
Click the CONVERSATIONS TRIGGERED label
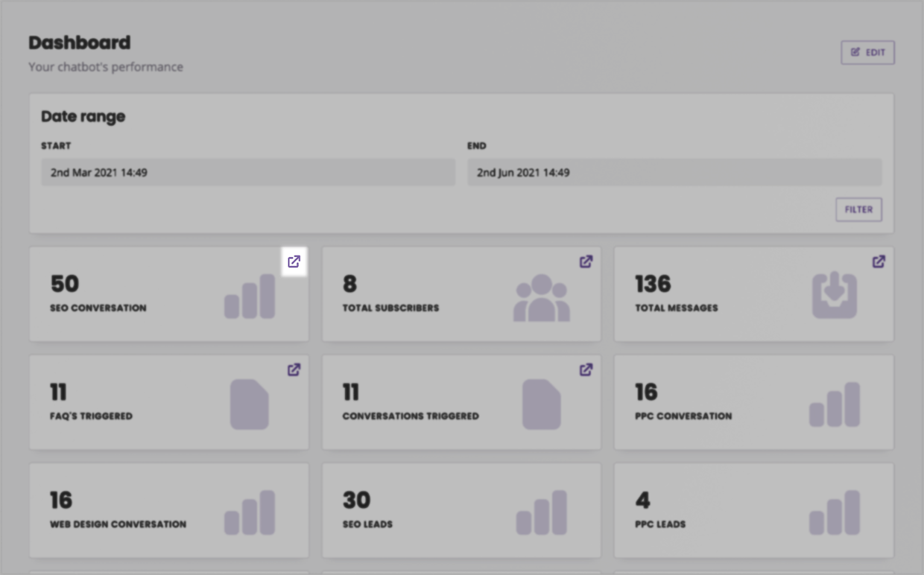[x=411, y=416]
